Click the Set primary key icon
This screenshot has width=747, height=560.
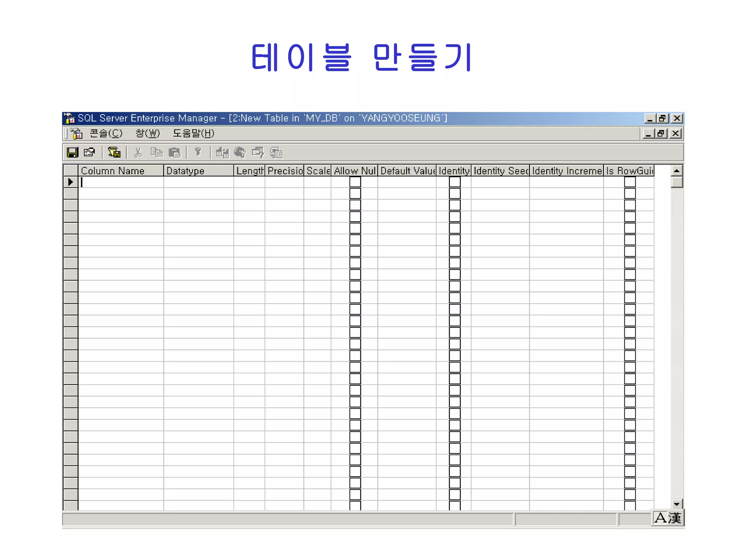pos(198,152)
